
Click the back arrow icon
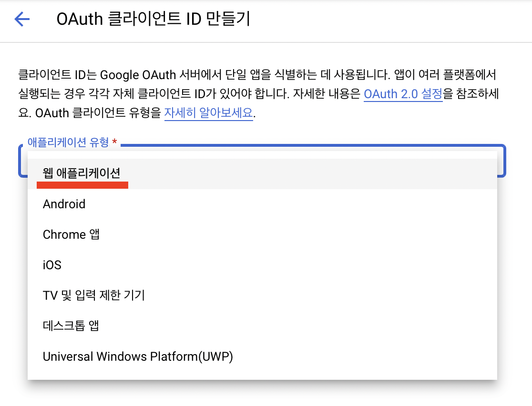[x=22, y=19]
